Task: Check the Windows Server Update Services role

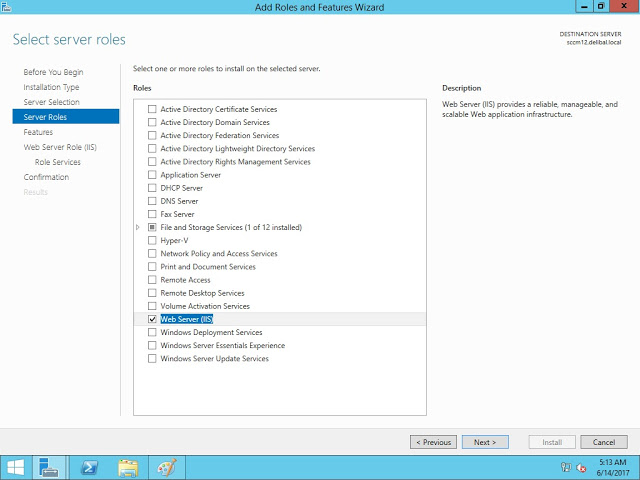Action: [152, 358]
